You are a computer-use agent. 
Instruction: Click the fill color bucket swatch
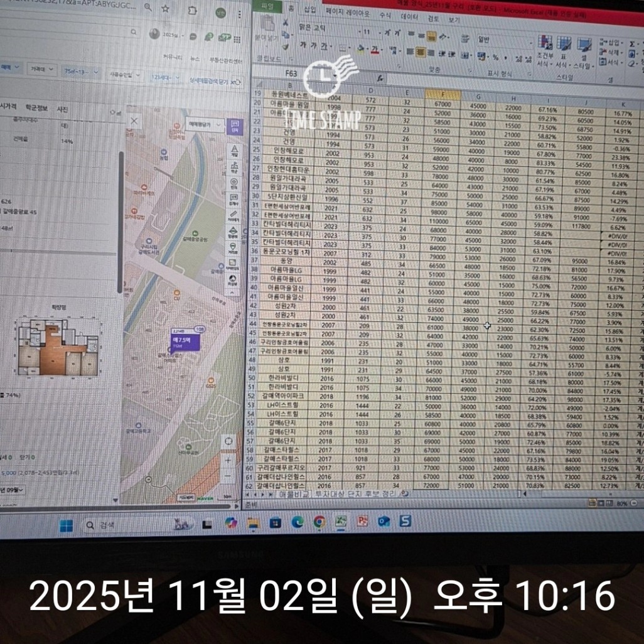pos(361,49)
